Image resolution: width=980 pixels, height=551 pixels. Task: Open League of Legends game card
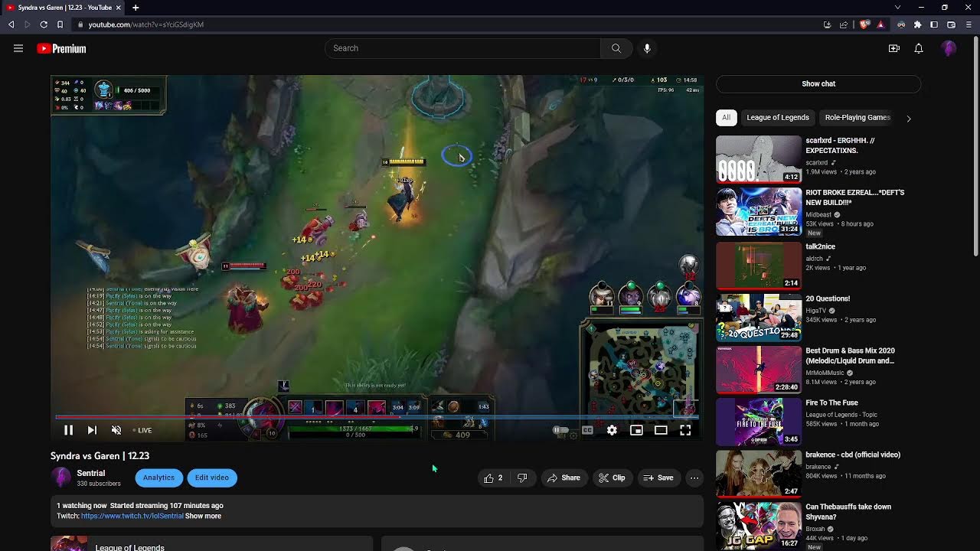211,544
